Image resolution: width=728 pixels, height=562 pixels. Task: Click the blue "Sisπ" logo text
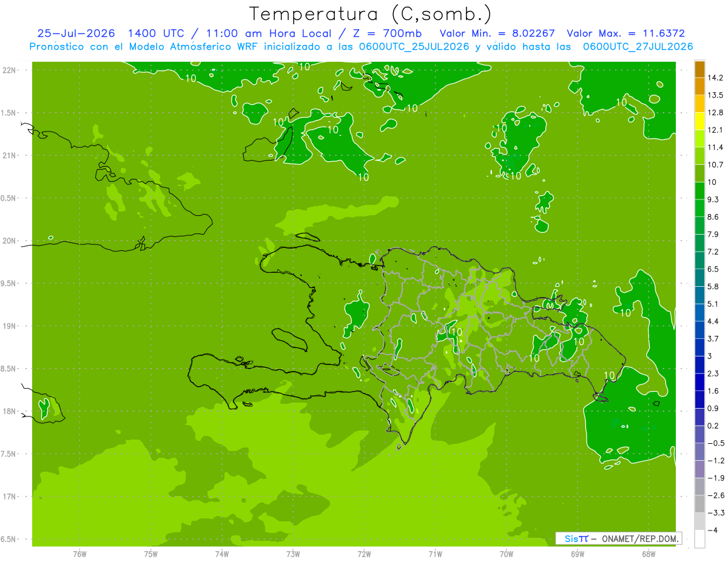[x=576, y=538]
